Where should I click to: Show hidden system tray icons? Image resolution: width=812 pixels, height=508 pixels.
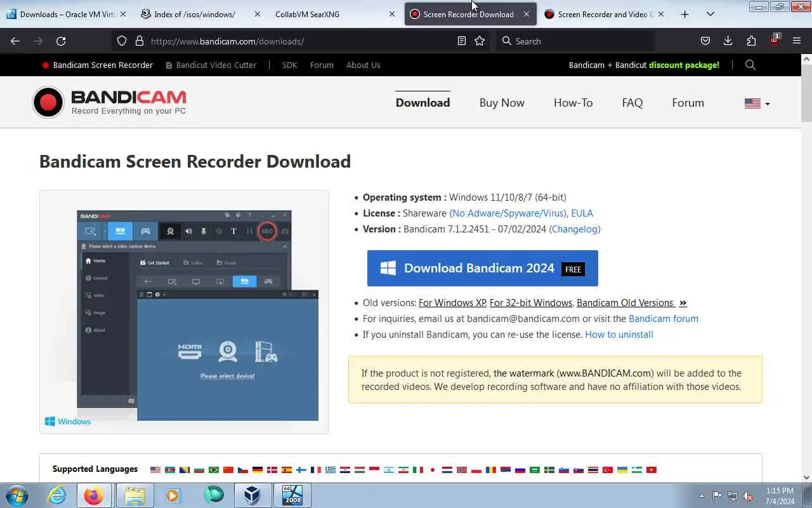click(702, 496)
